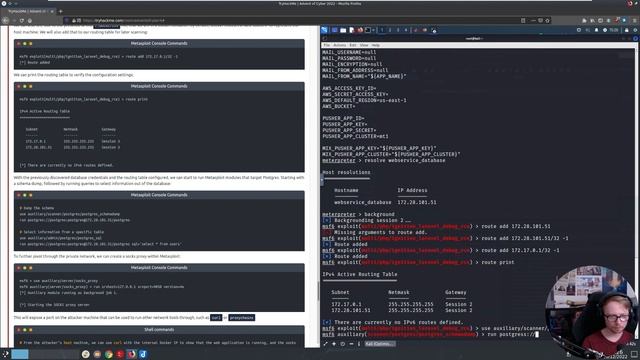The height and width of the screenshot is (360, 640).
Task: Expand terminal launcher dropdown arrow
Action: pos(373,30)
